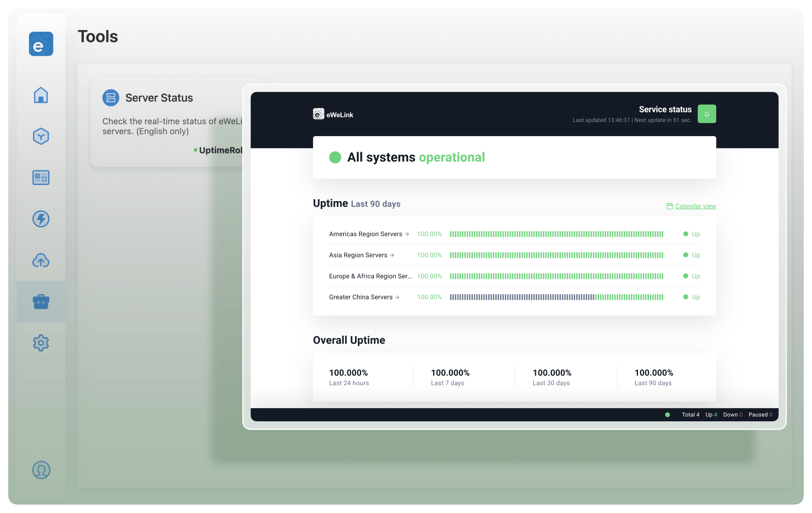Image resolution: width=812 pixels, height=513 pixels.
Task: Click the eWeLink app logo in sidebar
Action: [x=41, y=44]
